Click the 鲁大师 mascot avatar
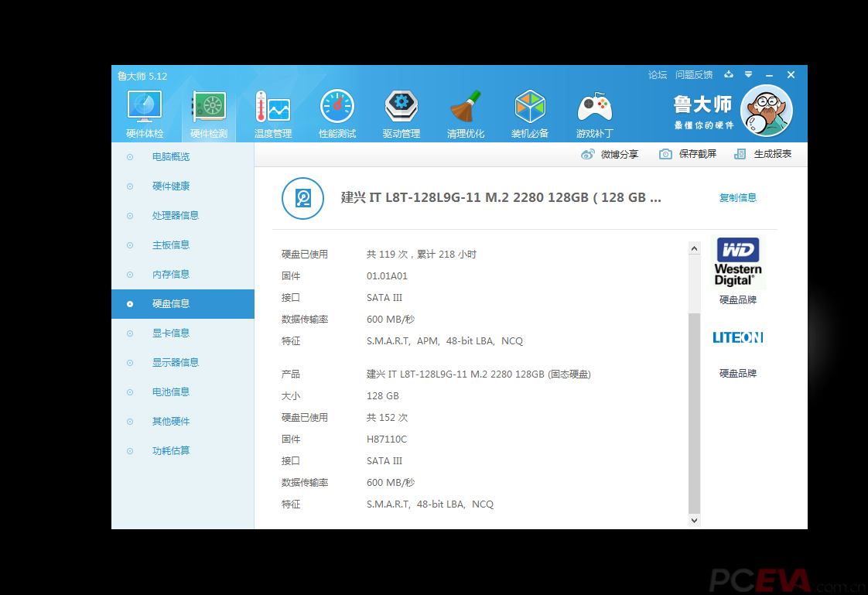The height and width of the screenshot is (595, 868). click(767, 111)
